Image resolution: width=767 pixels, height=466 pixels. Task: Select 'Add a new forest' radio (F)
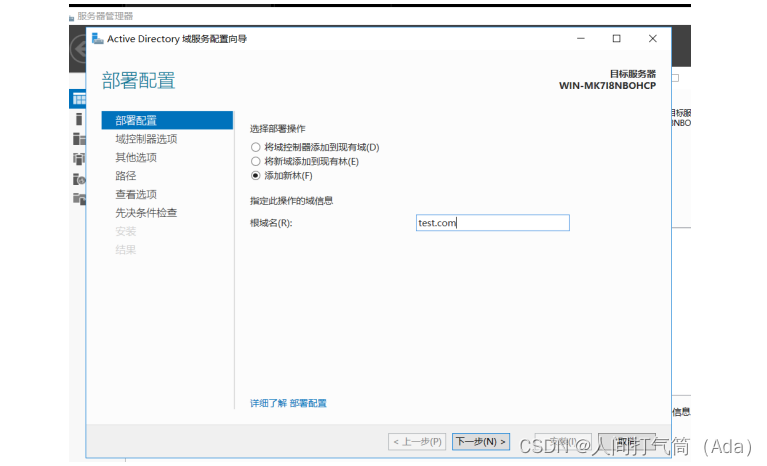pyautogui.click(x=256, y=176)
